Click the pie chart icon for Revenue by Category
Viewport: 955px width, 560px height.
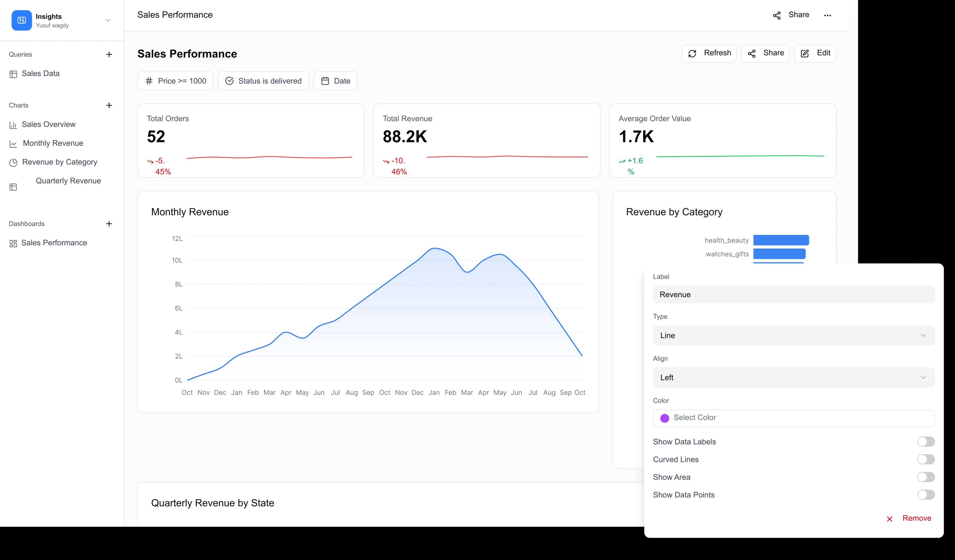pos(13,163)
